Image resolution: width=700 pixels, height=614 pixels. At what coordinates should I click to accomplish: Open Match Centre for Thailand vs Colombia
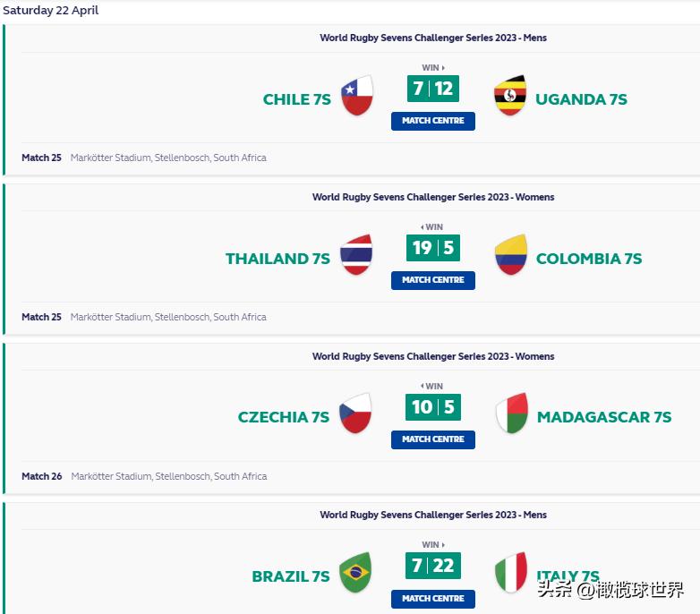[x=433, y=280]
